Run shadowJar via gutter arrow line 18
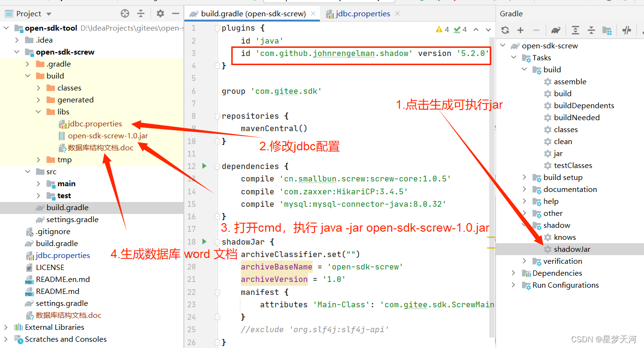 (x=204, y=242)
